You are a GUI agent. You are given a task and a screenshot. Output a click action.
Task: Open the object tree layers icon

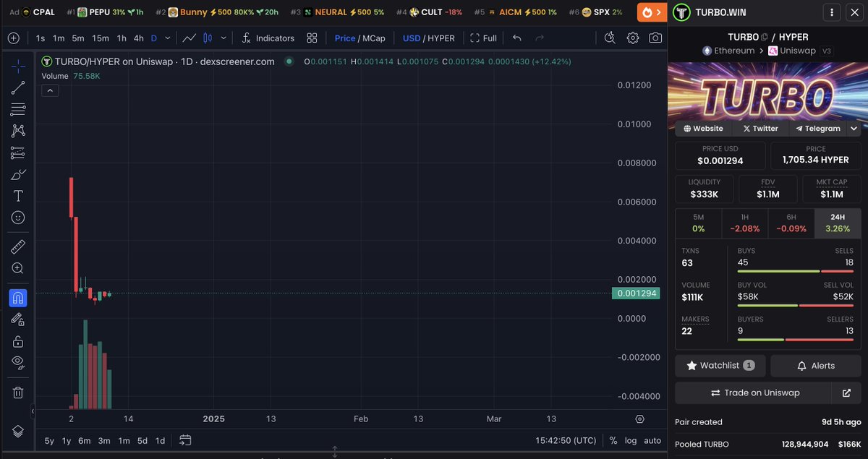(18, 431)
